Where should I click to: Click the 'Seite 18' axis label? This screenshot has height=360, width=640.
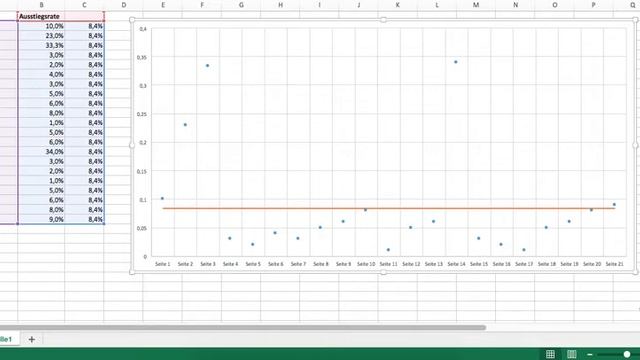[547, 264]
